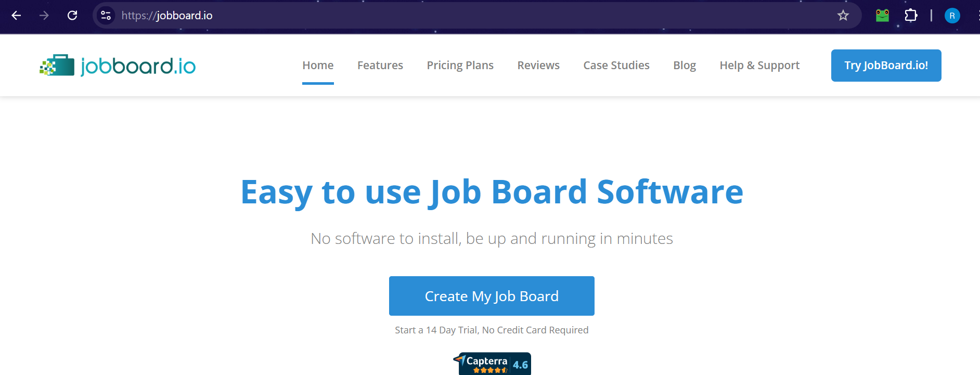
Task: Click the 'No software to install' subtitle
Action: tap(492, 238)
